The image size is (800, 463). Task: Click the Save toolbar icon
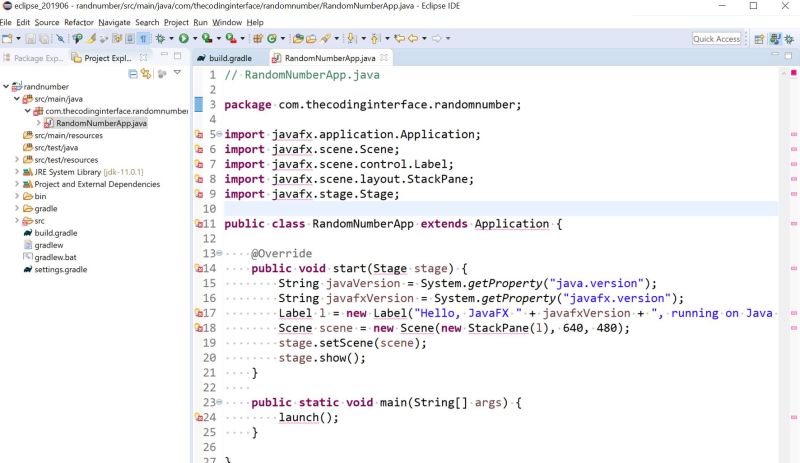pyautogui.click(x=31, y=38)
